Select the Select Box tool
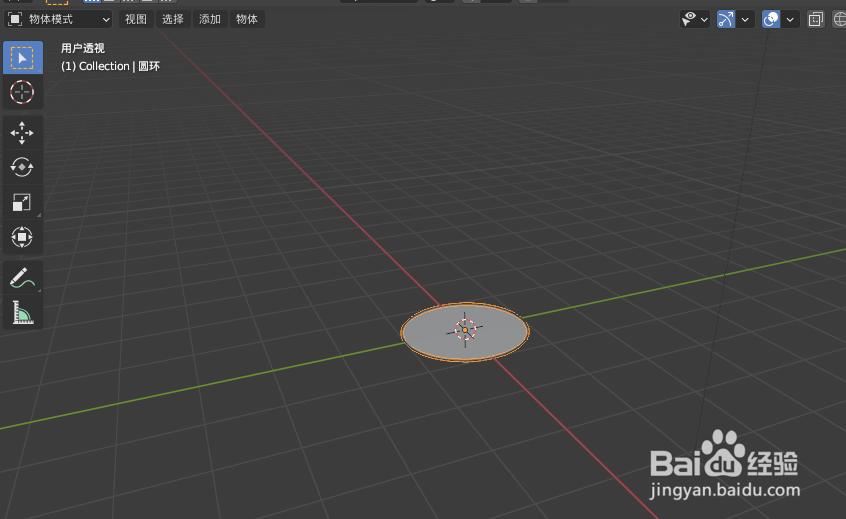This screenshot has height=519, width=846. point(23,58)
